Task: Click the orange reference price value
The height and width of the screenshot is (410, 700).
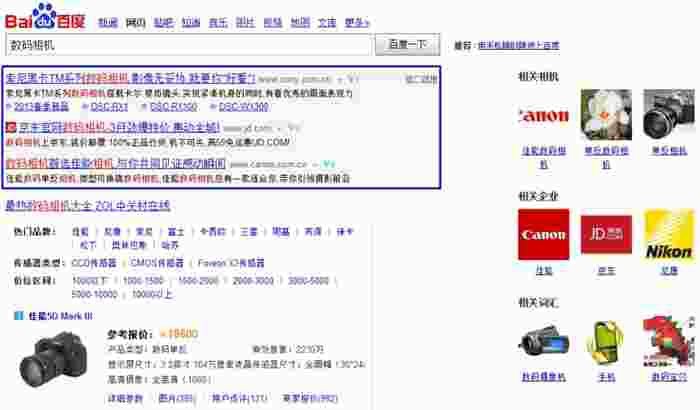Action: (x=179, y=334)
